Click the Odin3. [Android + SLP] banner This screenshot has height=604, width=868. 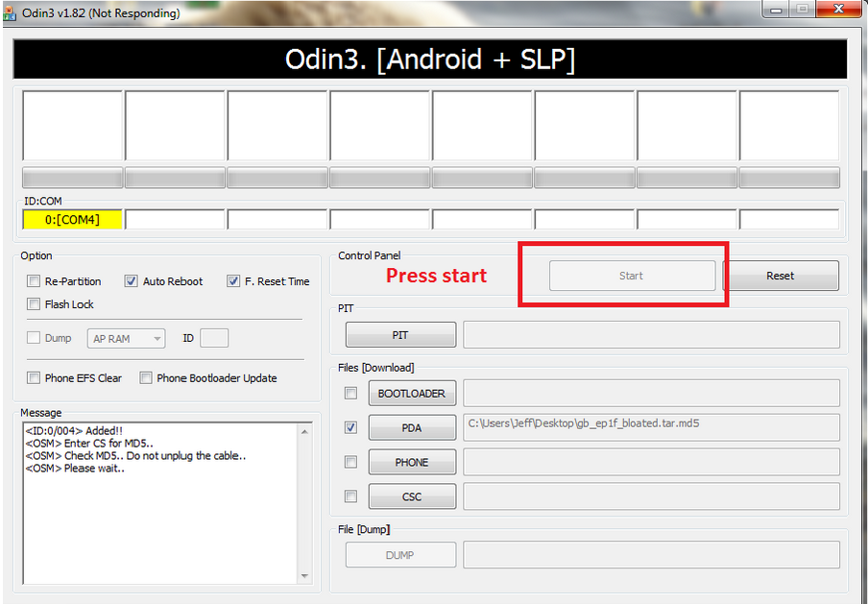coord(430,59)
